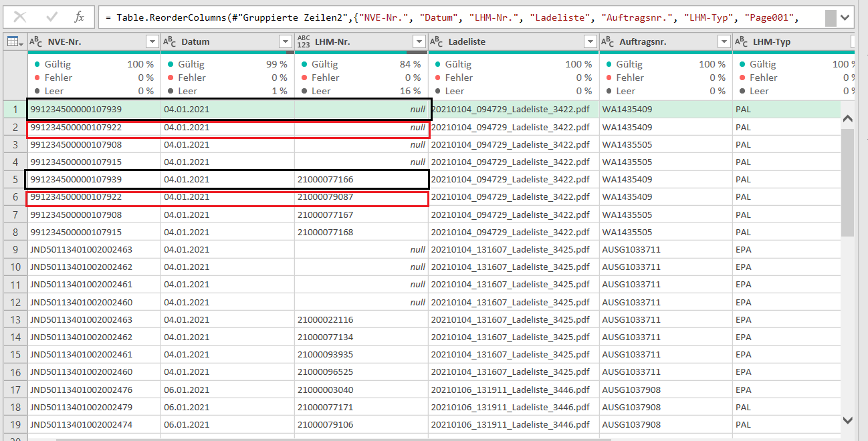Click the vertical scrollbar thumb
The image size is (868, 441).
click(x=848, y=182)
